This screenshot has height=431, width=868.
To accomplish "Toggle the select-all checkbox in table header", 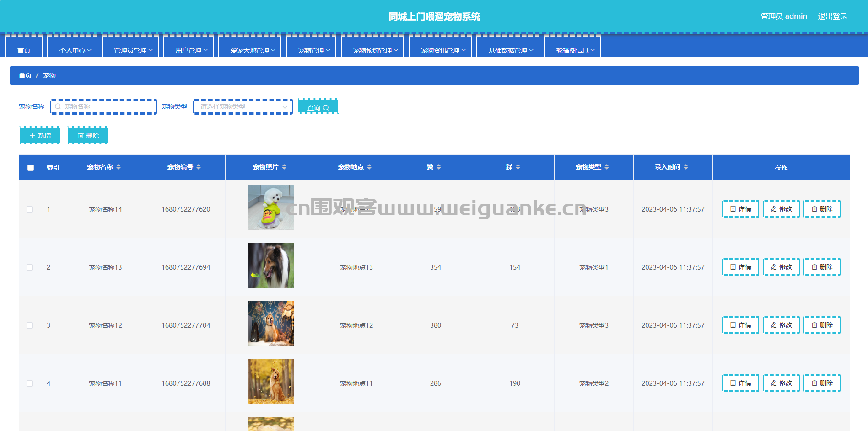I will tap(31, 168).
